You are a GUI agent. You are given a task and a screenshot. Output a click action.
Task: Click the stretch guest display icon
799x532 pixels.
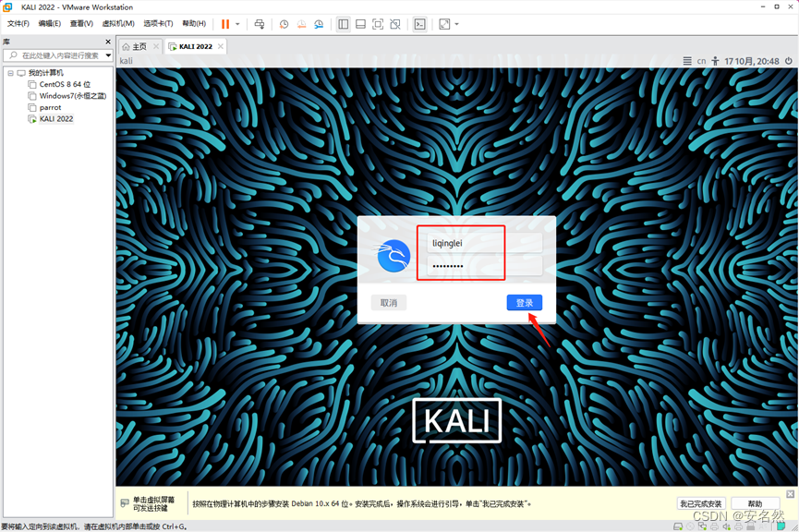pos(444,24)
